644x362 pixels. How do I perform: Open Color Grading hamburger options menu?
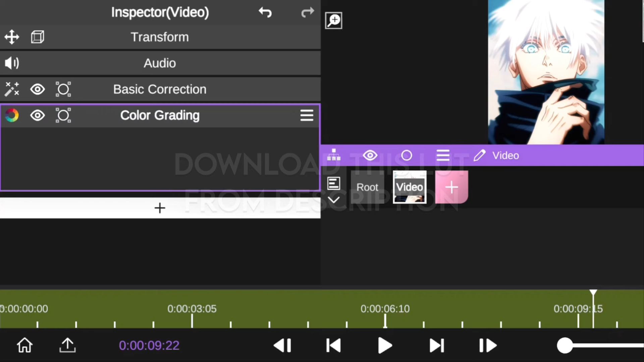307,115
